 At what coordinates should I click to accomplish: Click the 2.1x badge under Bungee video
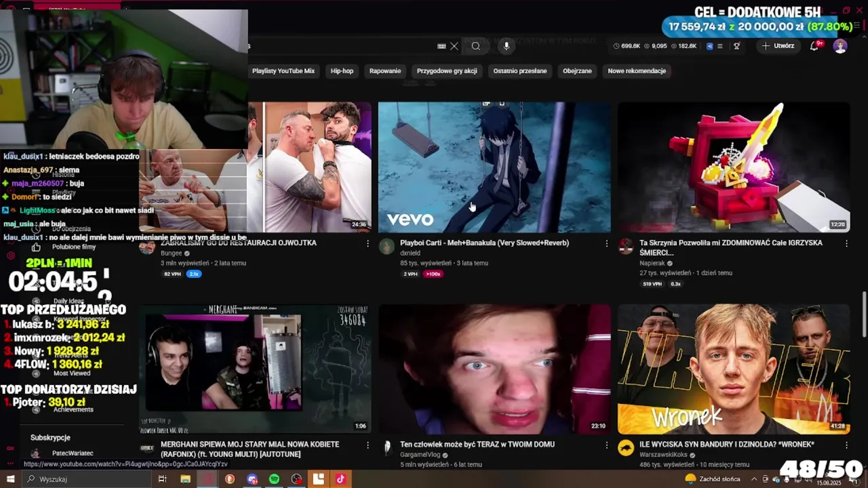(x=194, y=274)
